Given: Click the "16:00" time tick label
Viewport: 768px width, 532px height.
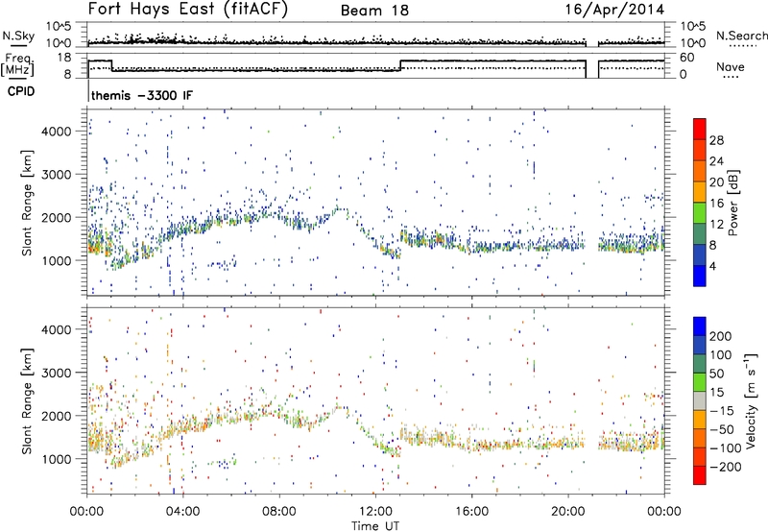Looking at the screenshot, I should point(471,512).
